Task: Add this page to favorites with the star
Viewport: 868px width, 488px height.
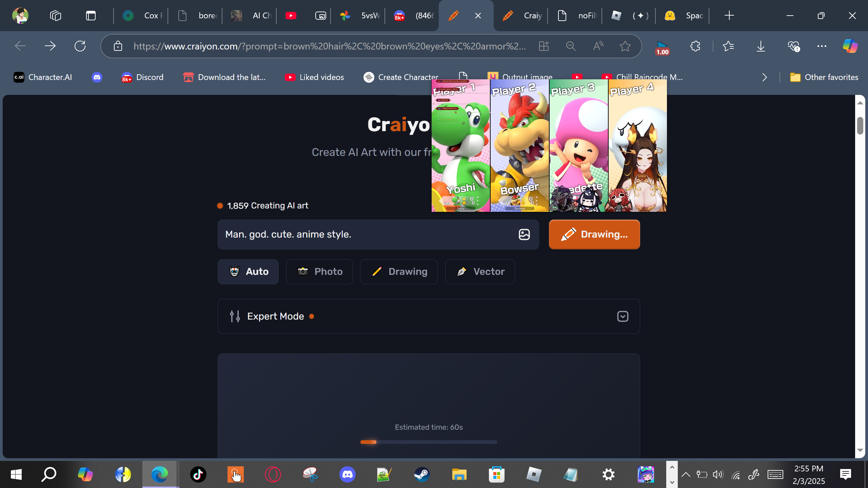Action: click(625, 46)
